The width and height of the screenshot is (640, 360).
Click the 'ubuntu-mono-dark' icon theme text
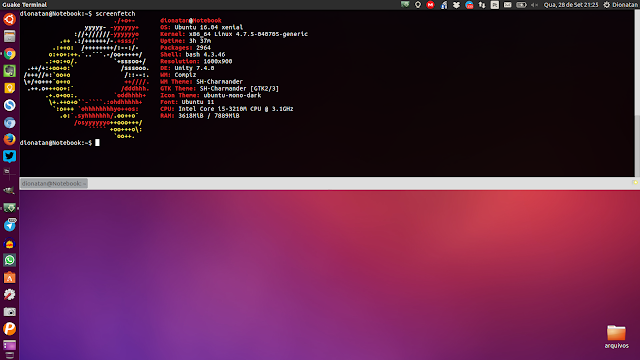[232, 96]
